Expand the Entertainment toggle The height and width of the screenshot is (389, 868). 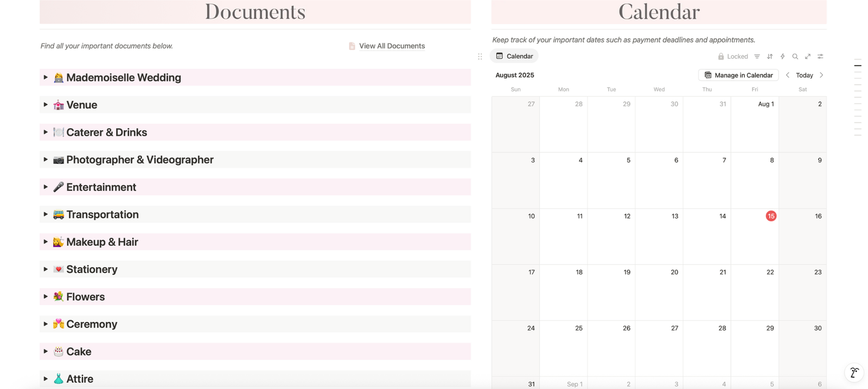click(x=46, y=187)
